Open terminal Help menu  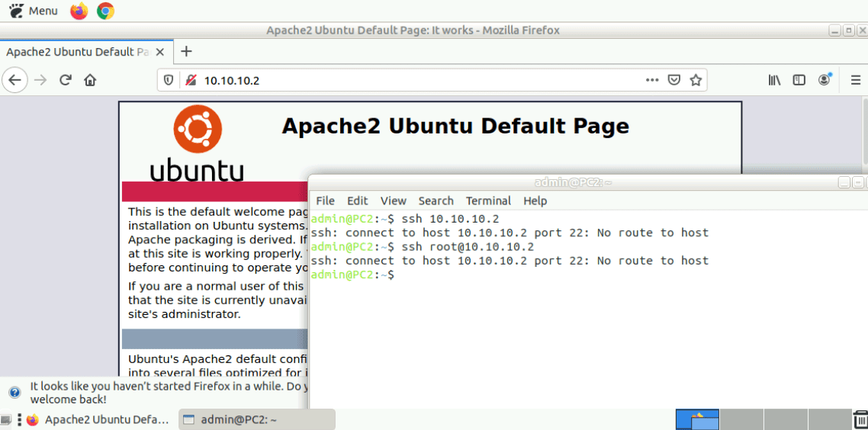pos(535,201)
